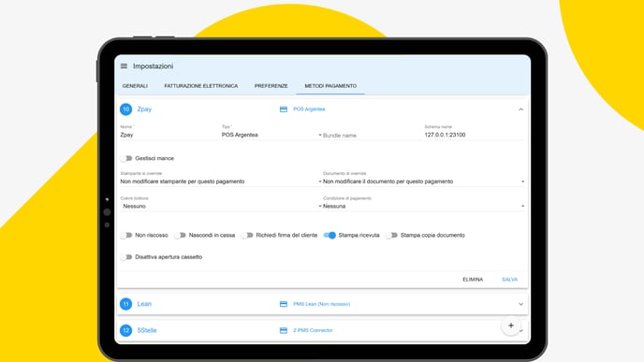
Task: Enable Disattiva apertura cassetto switch
Action: pos(126,257)
